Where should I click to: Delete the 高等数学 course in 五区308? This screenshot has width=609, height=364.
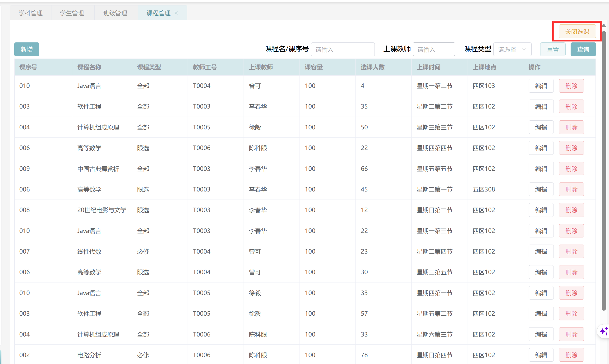[x=571, y=189]
